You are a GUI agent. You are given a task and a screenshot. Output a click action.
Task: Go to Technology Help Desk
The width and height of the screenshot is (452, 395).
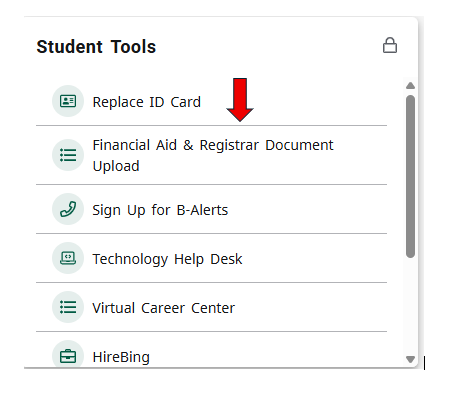point(167,259)
